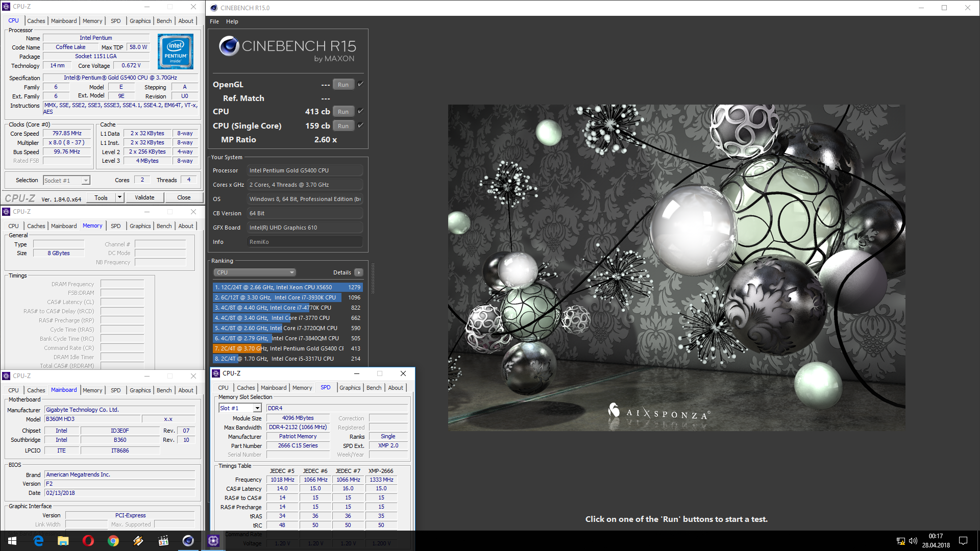Toggle the CPU test checkbox
Image resolution: width=980 pixels, height=551 pixels.
pyautogui.click(x=360, y=111)
